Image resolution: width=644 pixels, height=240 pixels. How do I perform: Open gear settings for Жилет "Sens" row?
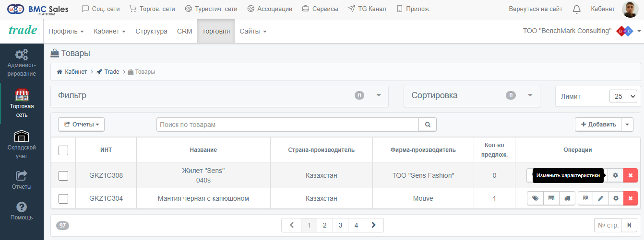[x=616, y=175]
